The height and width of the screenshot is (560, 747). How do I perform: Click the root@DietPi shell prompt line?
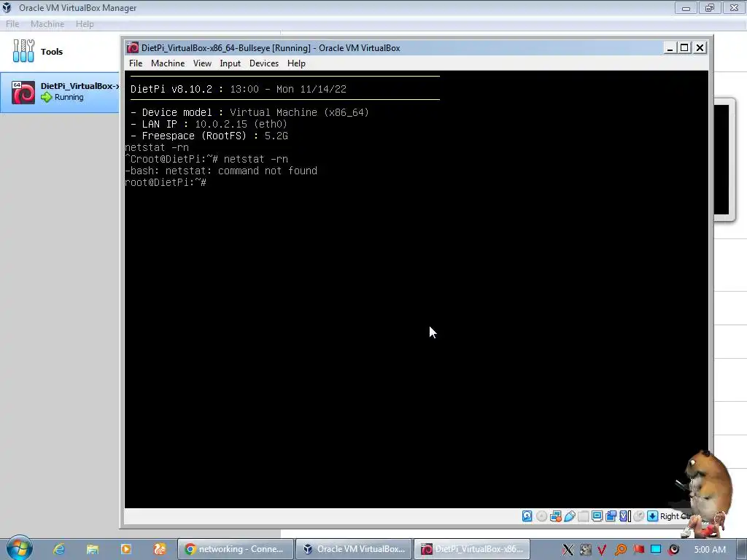[x=166, y=182]
